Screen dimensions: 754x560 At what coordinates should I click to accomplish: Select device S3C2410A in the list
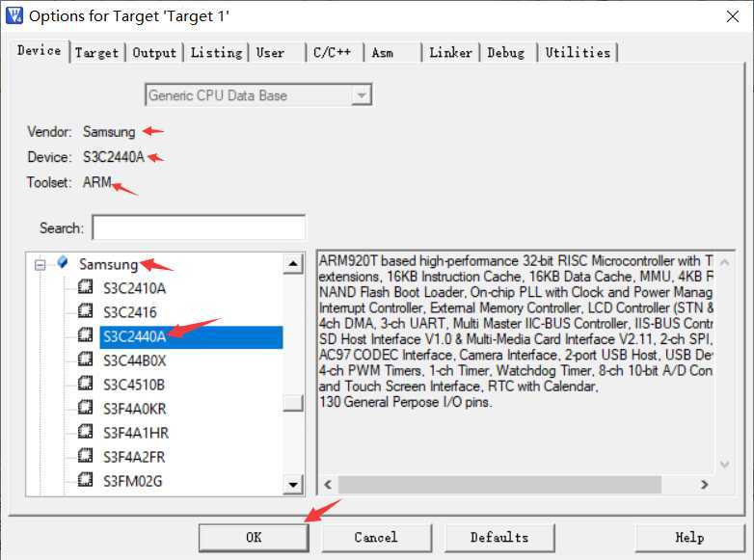pyautogui.click(x=135, y=288)
